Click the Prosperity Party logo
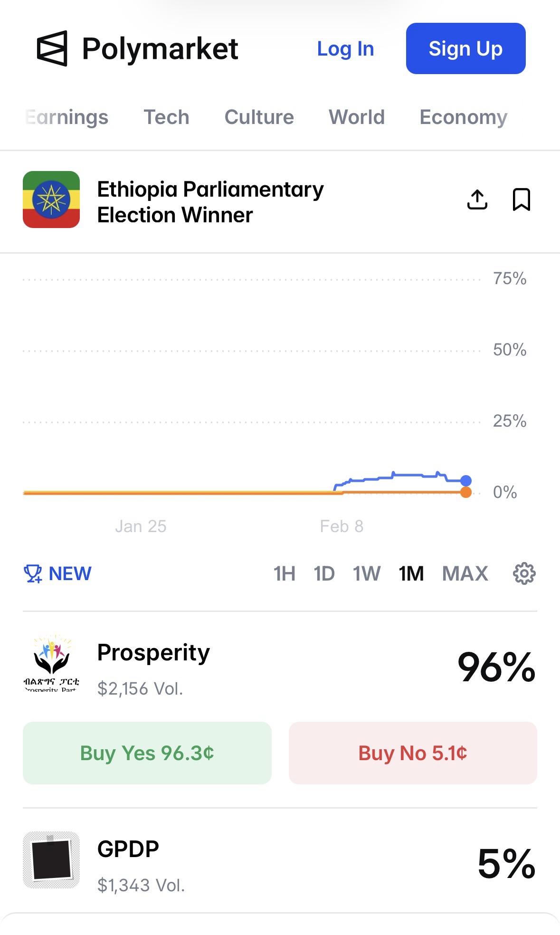Screen dimensions: 560x935 [x=51, y=664]
